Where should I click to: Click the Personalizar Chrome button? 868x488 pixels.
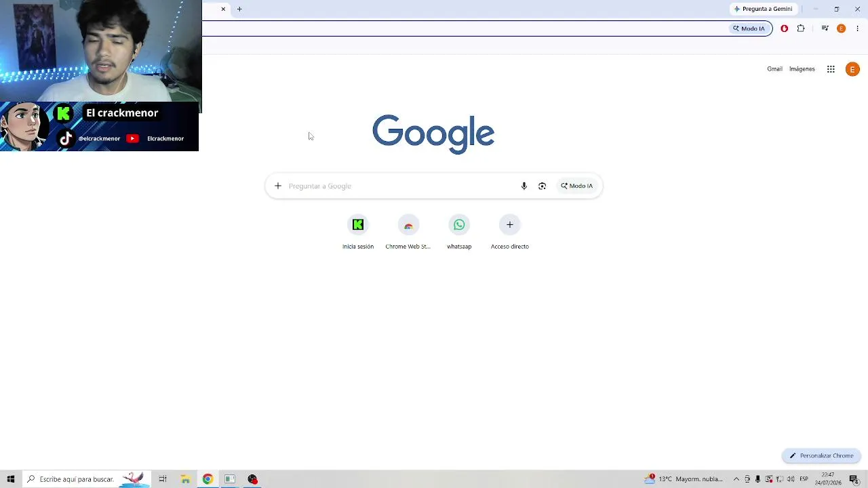click(x=821, y=455)
